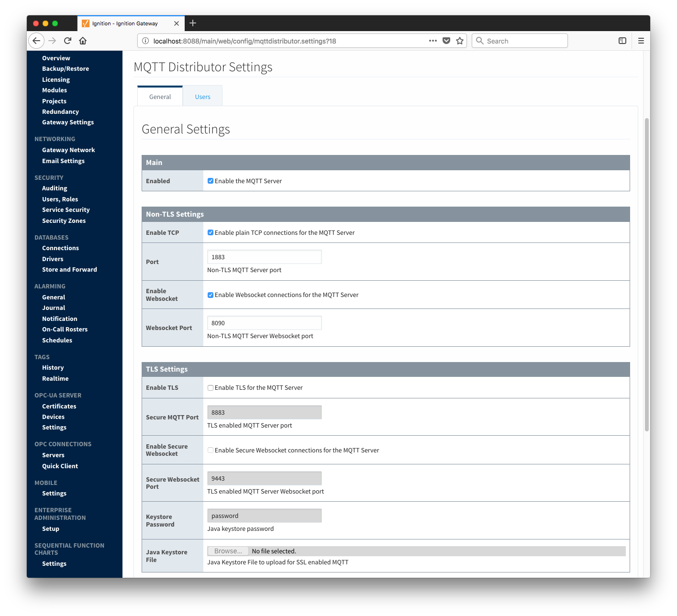Open Settings under OPC-UA Server
Viewport: 677px width, 616px height.
tap(54, 428)
